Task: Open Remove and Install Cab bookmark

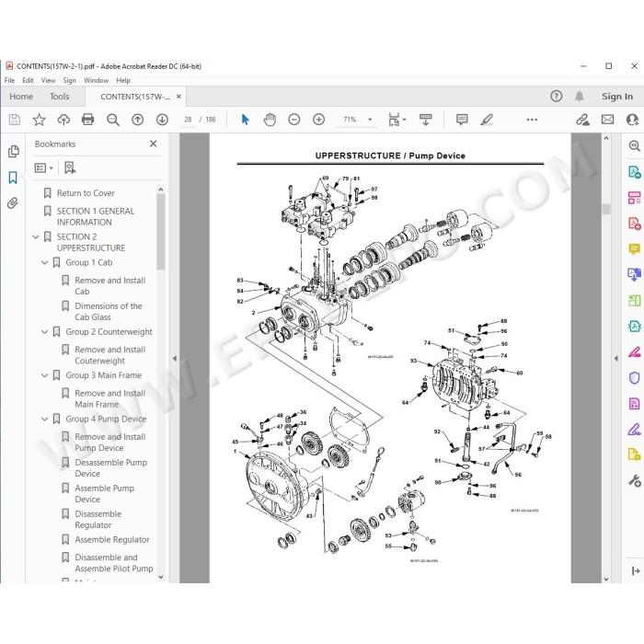Action: pyautogui.click(x=109, y=286)
